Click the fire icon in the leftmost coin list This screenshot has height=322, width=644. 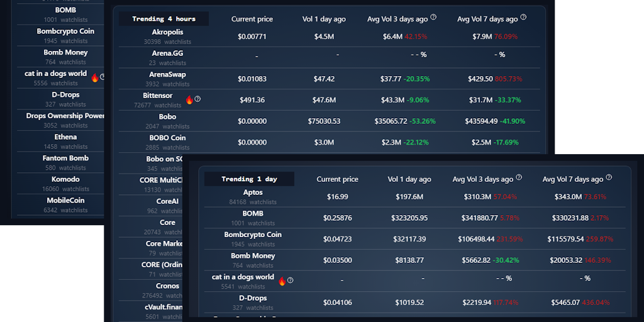(x=95, y=77)
